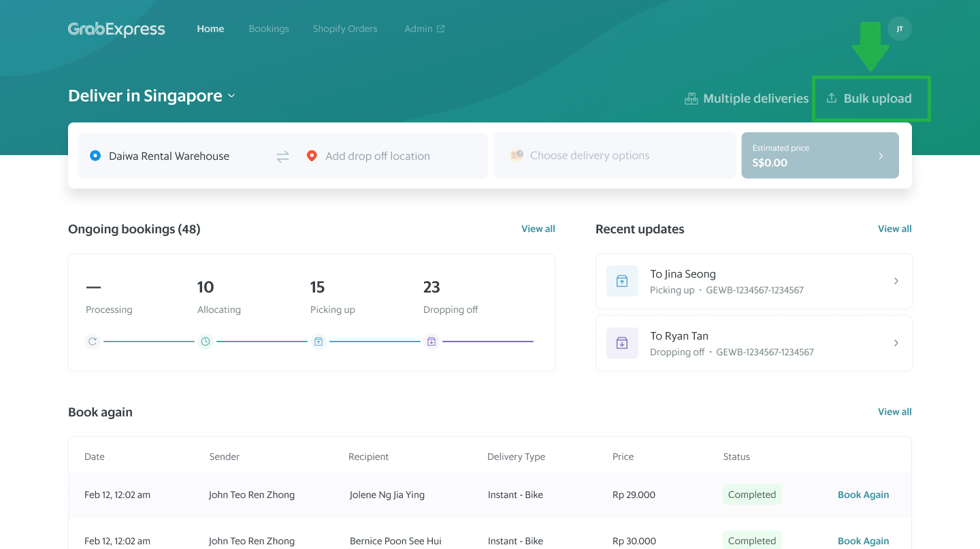Screen dimensions: 980x549
Task: Open the Shopify Orders tab
Action: (x=345, y=29)
